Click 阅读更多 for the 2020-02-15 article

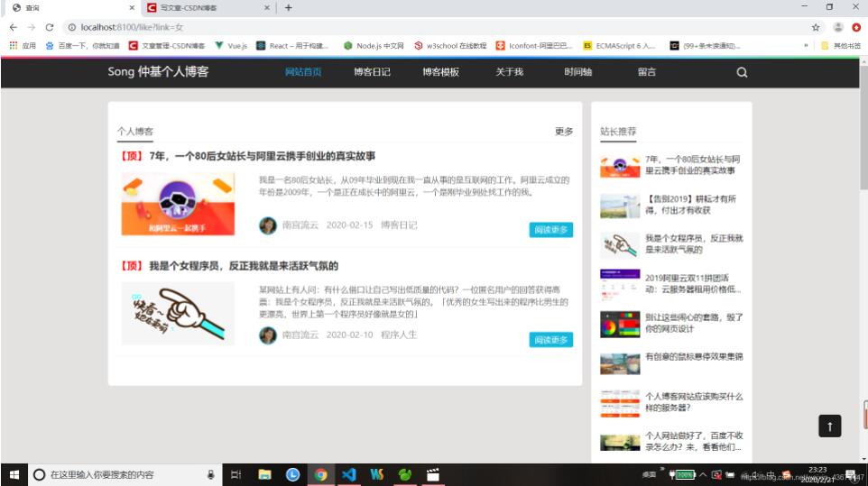pyautogui.click(x=550, y=229)
